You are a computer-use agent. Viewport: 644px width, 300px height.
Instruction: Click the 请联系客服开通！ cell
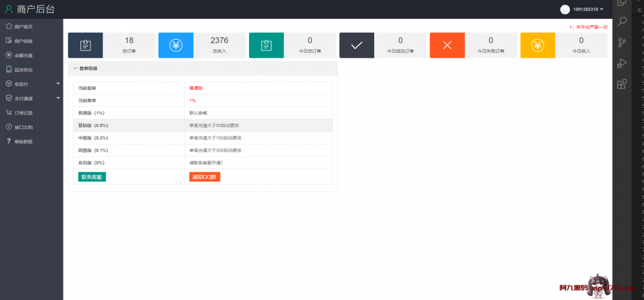pyautogui.click(x=258, y=163)
